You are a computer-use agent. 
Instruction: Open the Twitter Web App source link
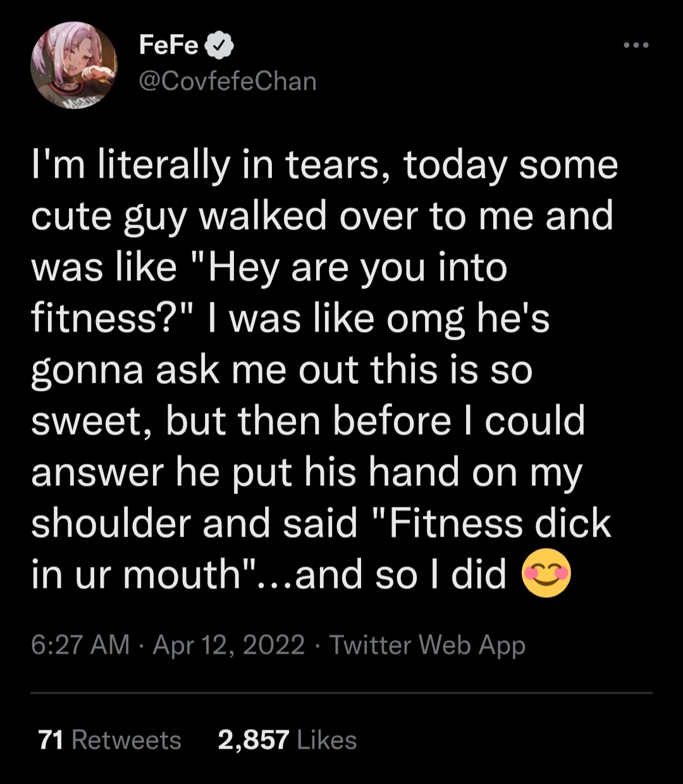coord(428,645)
